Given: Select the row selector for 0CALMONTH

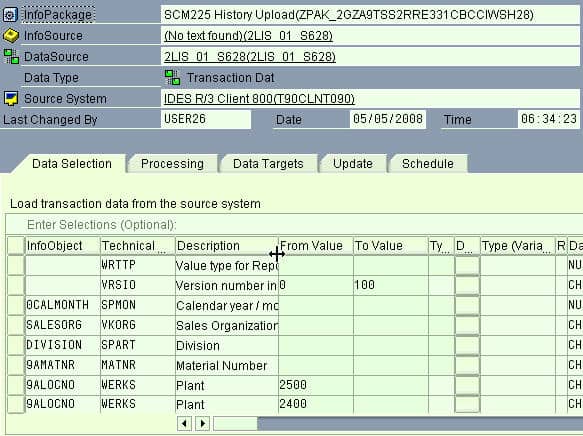Looking at the screenshot, I should click(x=16, y=305).
